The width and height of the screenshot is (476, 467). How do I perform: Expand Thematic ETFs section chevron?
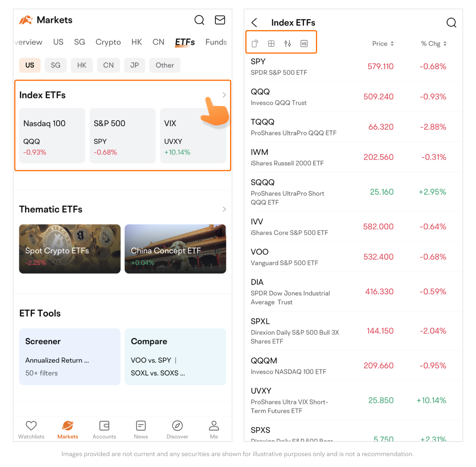pyautogui.click(x=224, y=209)
